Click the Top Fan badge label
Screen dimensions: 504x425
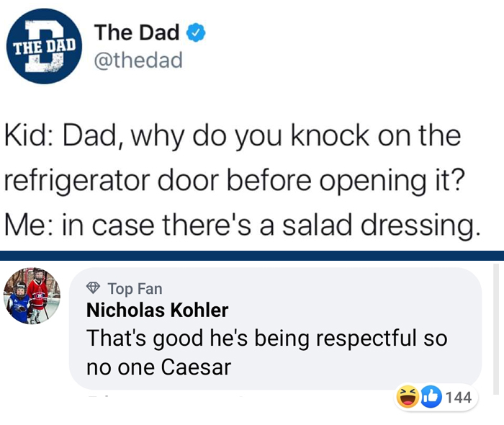135,288
